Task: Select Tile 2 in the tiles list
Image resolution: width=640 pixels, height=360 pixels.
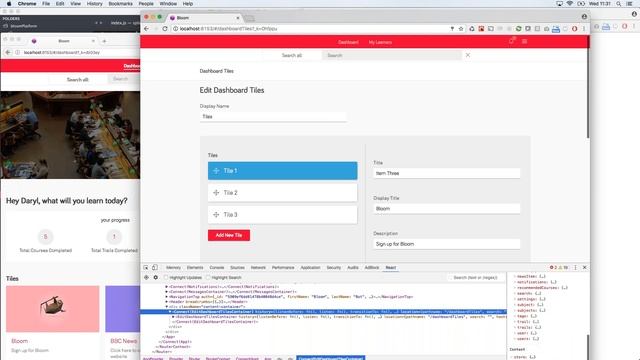Action: tap(282, 193)
